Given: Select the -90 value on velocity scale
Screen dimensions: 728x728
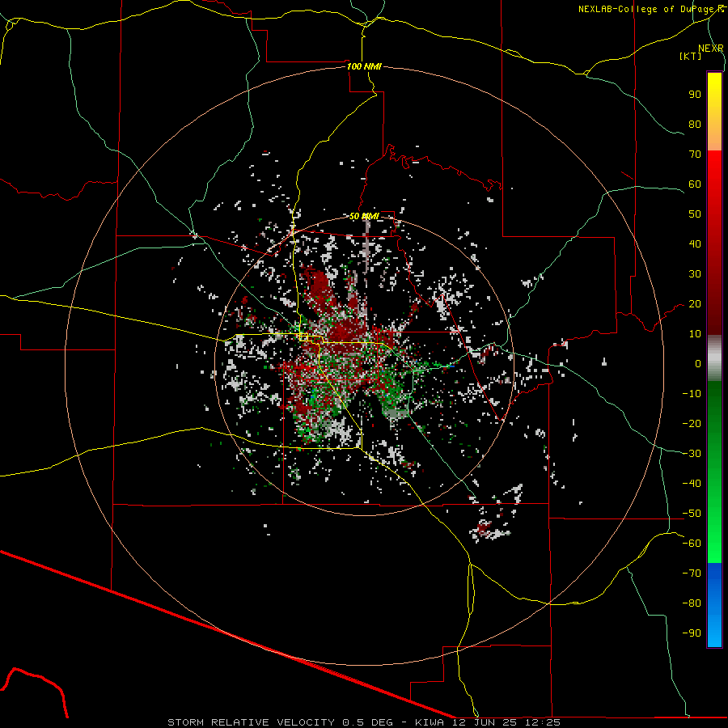Looking at the screenshot, I should click(692, 633).
